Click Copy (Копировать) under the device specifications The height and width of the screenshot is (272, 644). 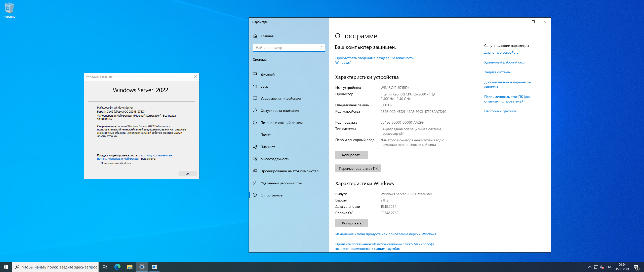point(351,155)
